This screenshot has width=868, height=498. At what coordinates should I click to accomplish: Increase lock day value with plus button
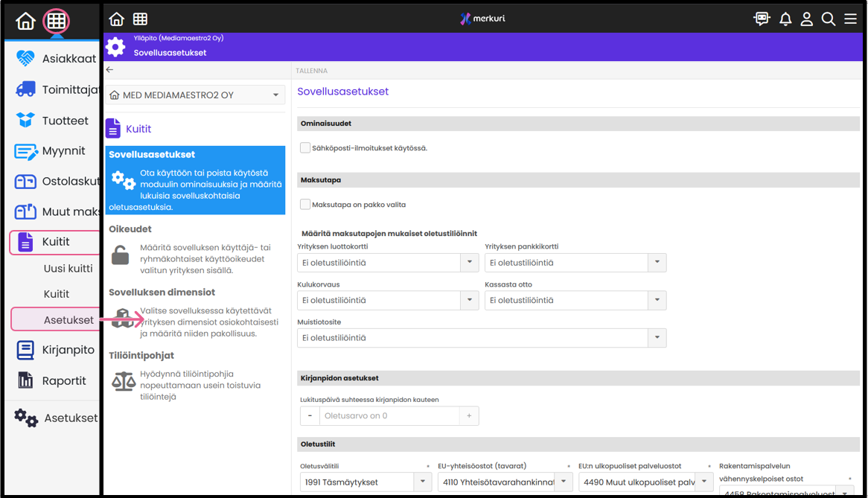click(x=469, y=416)
